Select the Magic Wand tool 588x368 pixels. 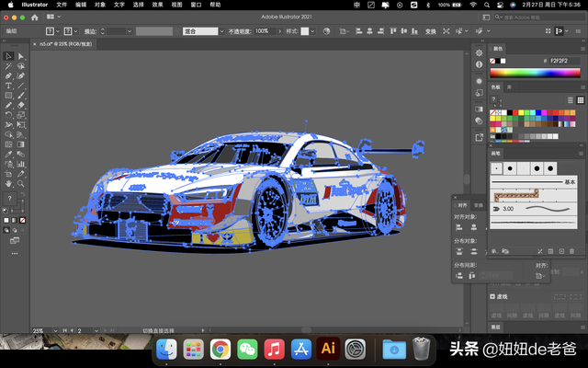coord(8,66)
